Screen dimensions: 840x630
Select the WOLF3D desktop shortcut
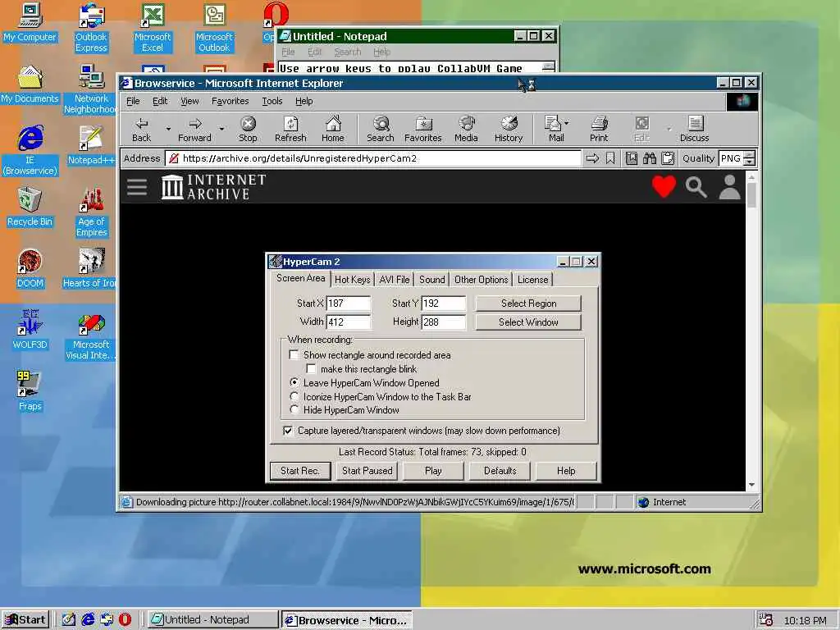30,330
